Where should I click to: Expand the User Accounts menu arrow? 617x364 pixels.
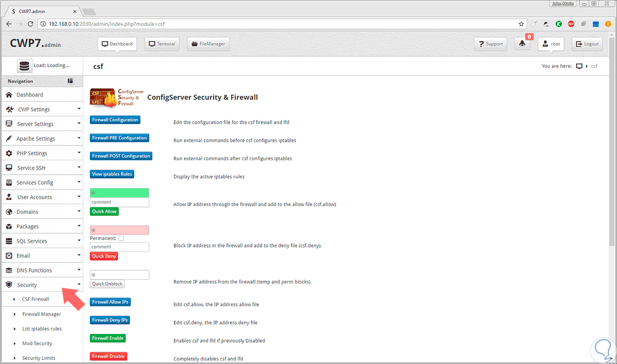point(79,196)
